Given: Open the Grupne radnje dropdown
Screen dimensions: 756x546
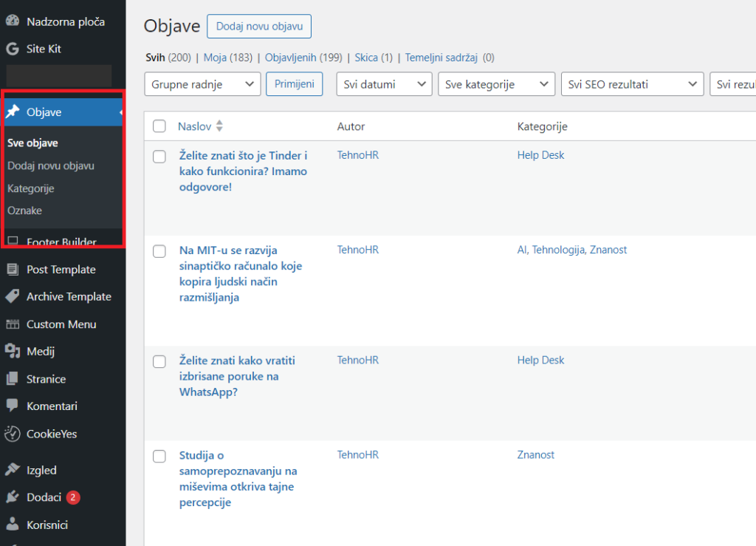Looking at the screenshot, I should 203,84.
